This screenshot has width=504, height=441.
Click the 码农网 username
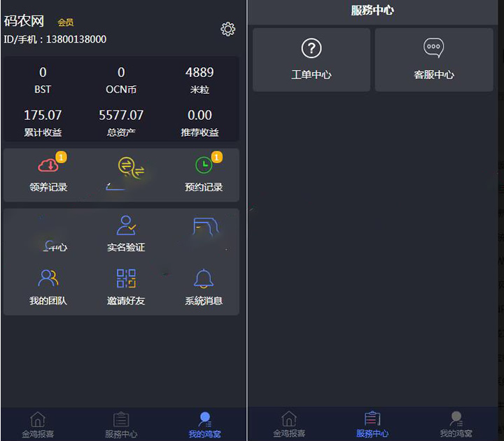point(24,21)
